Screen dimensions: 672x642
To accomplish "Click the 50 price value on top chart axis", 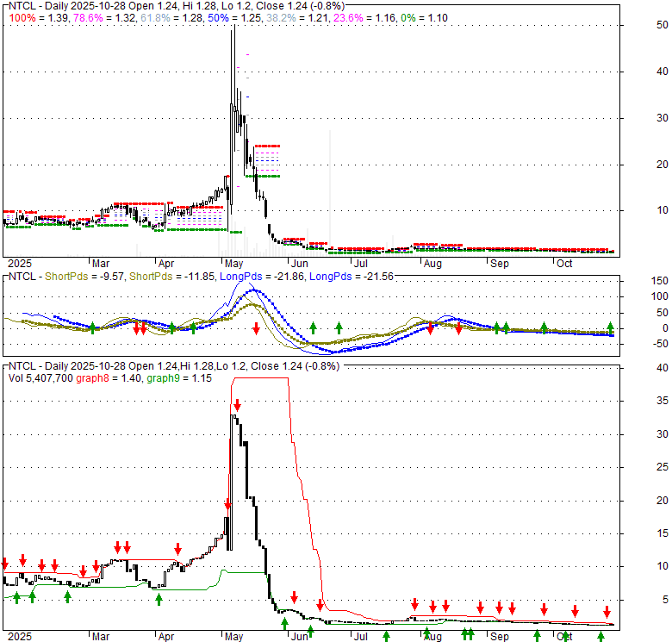I will [x=663, y=25].
